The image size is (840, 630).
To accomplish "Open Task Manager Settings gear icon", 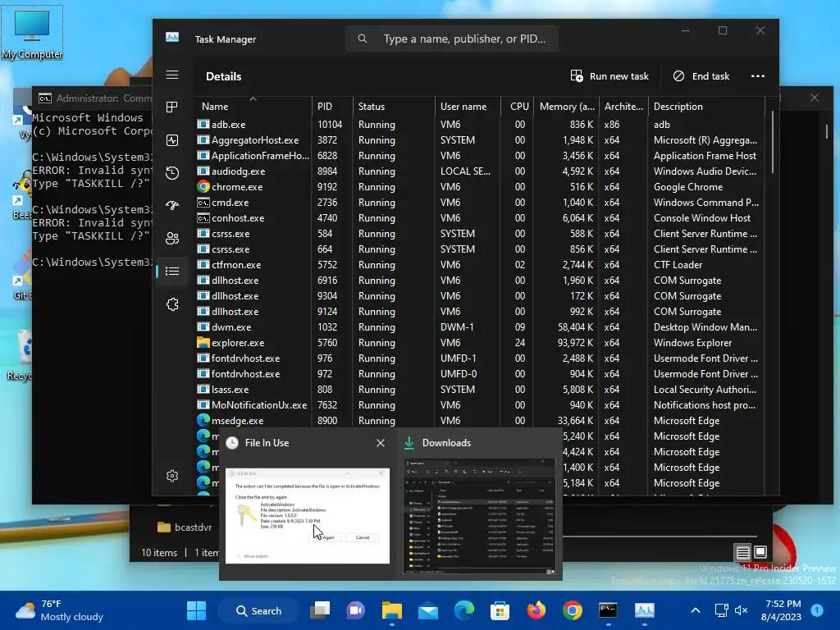I will [172, 476].
